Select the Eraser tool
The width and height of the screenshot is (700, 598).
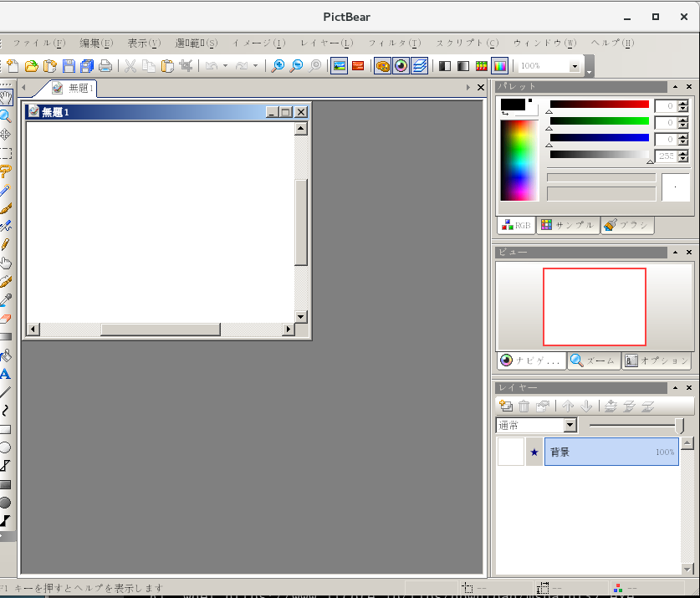(x=5, y=318)
